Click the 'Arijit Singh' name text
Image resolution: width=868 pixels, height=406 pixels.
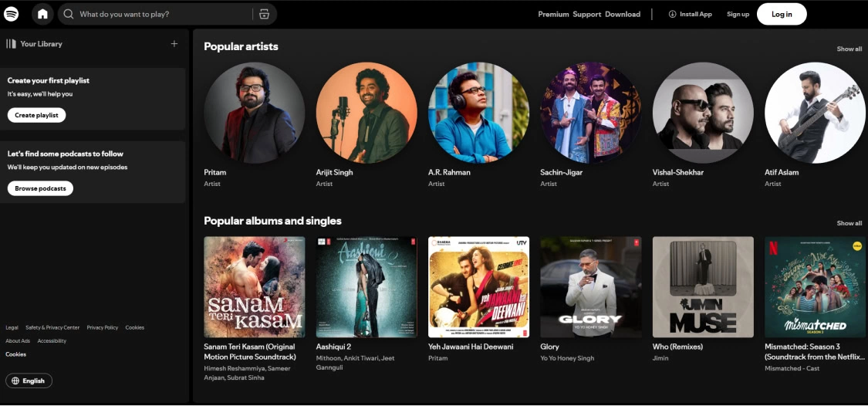pos(334,172)
